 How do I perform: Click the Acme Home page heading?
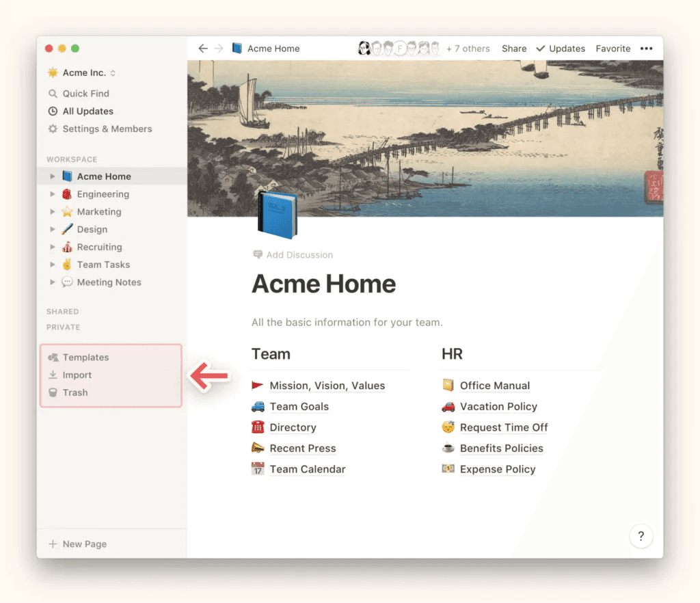click(323, 284)
